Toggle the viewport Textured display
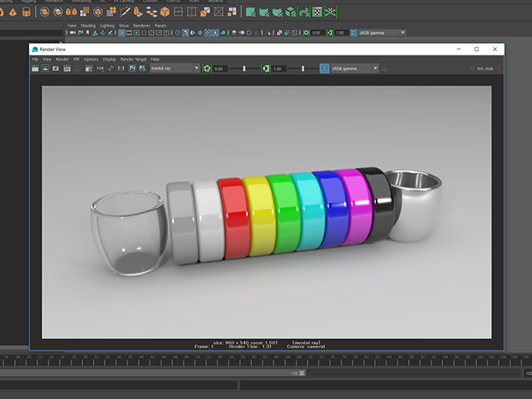532x399 pixels. 208,32
